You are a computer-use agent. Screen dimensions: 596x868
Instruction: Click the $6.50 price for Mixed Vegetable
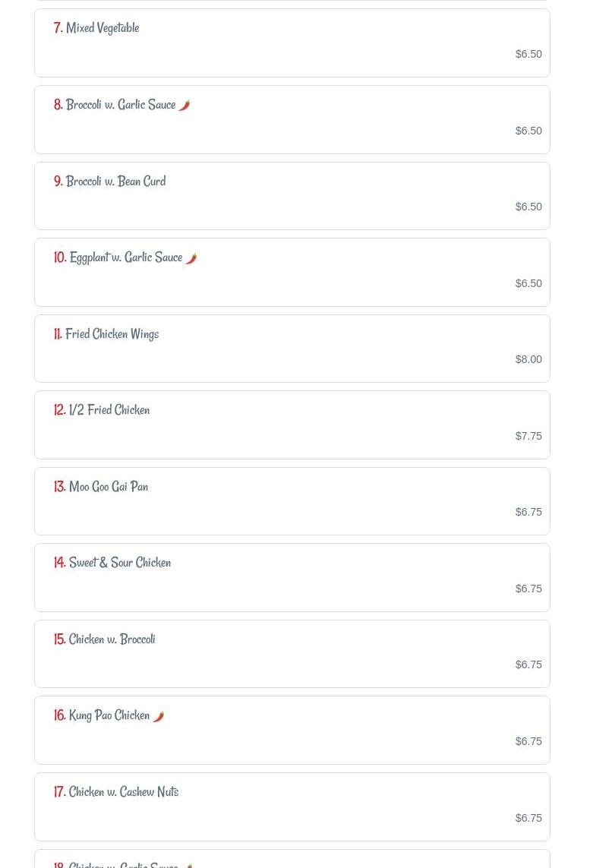(x=528, y=54)
